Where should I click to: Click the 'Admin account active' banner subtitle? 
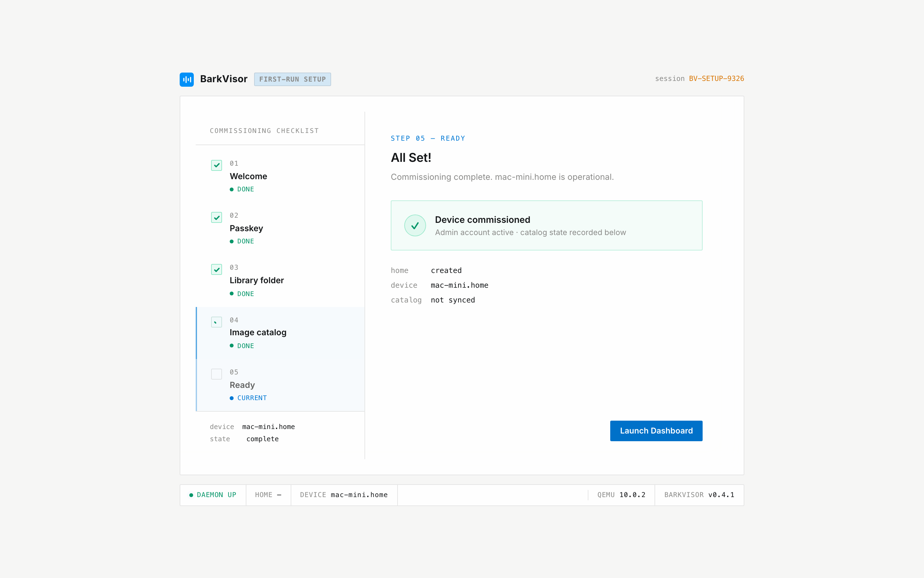tap(530, 232)
